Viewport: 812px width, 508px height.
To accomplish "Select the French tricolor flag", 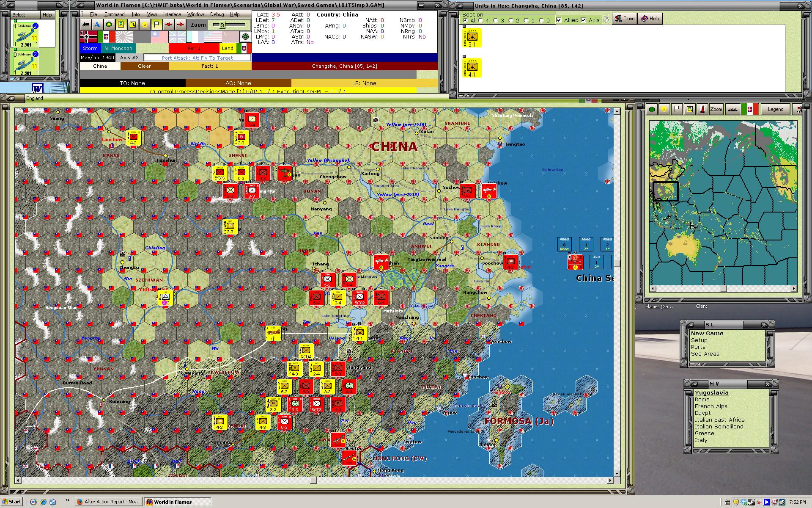I will tap(195, 37).
